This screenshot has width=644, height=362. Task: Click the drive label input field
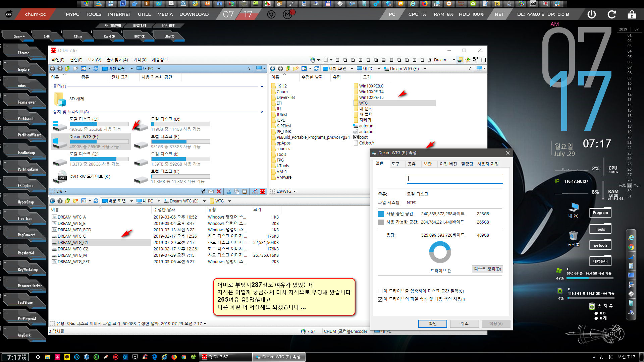pyautogui.click(x=455, y=179)
